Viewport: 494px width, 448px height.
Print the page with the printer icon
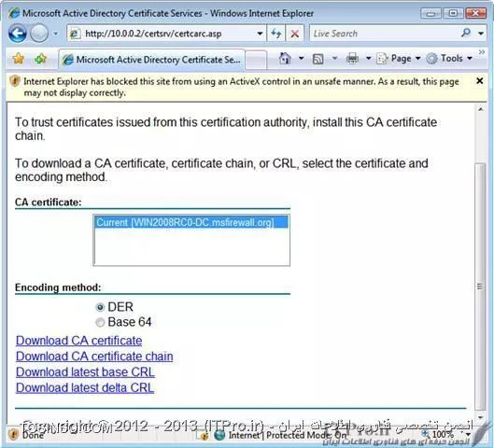352,59
